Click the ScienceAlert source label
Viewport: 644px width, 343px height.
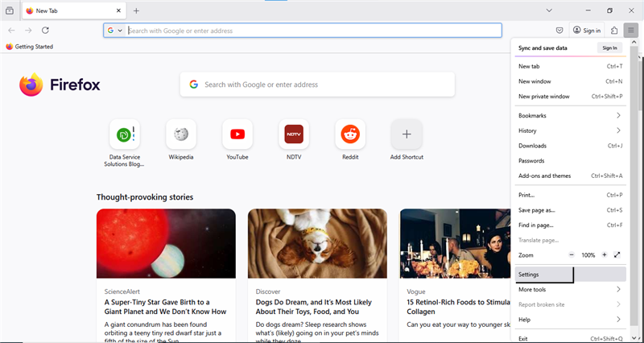click(122, 291)
